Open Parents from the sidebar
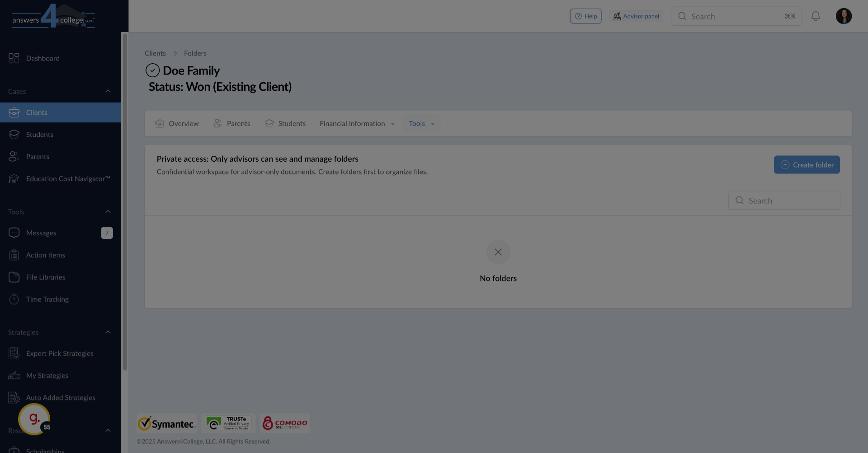 (x=37, y=156)
